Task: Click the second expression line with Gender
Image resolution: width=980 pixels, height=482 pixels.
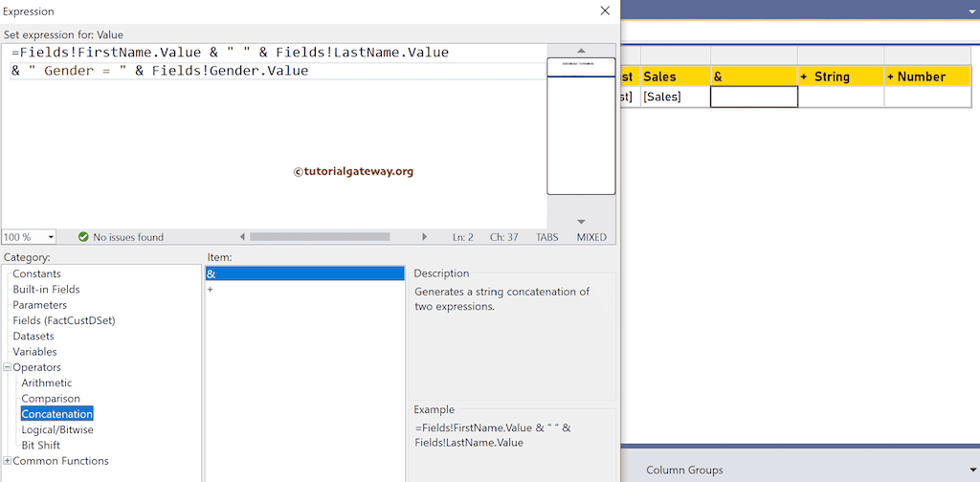Action: tap(160, 71)
